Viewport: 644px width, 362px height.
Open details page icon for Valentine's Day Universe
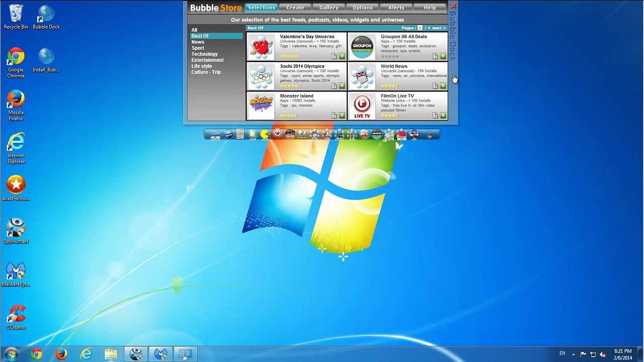tap(334, 56)
